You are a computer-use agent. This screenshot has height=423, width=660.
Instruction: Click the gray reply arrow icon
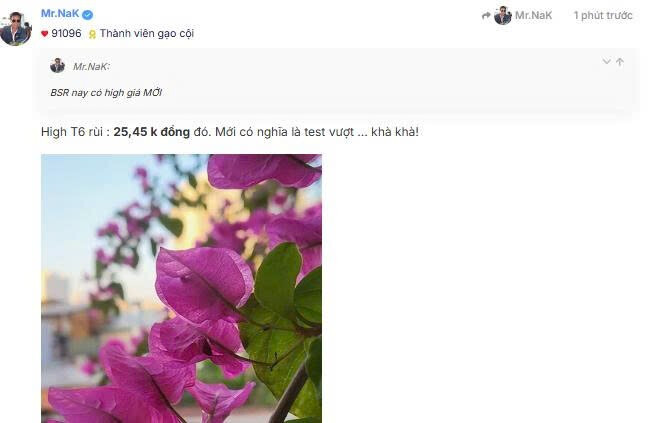click(486, 16)
